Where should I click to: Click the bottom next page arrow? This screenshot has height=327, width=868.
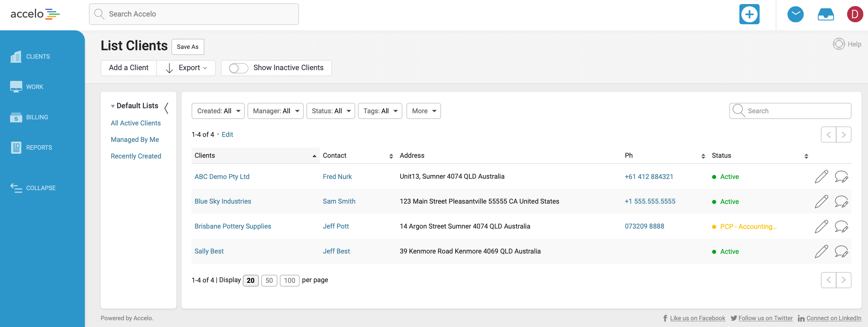click(x=843, y=280)
